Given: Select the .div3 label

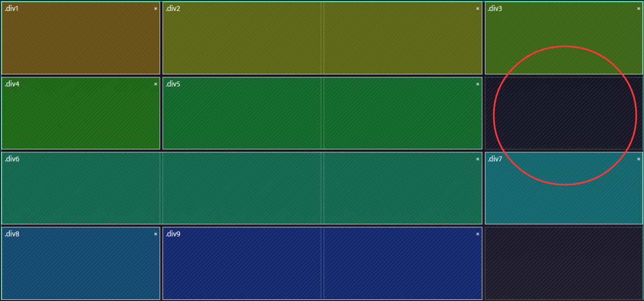Looking at the screenshot, I should click(495, 9).
